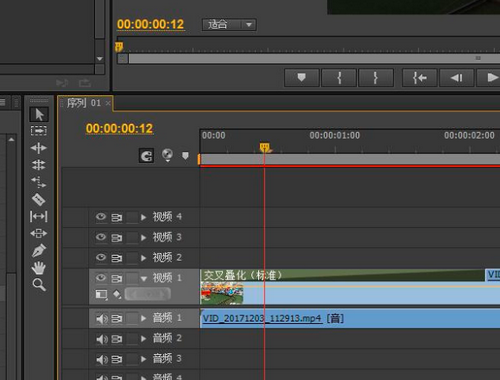
Task: Click the Play button in program monitor
Action: 489,78
